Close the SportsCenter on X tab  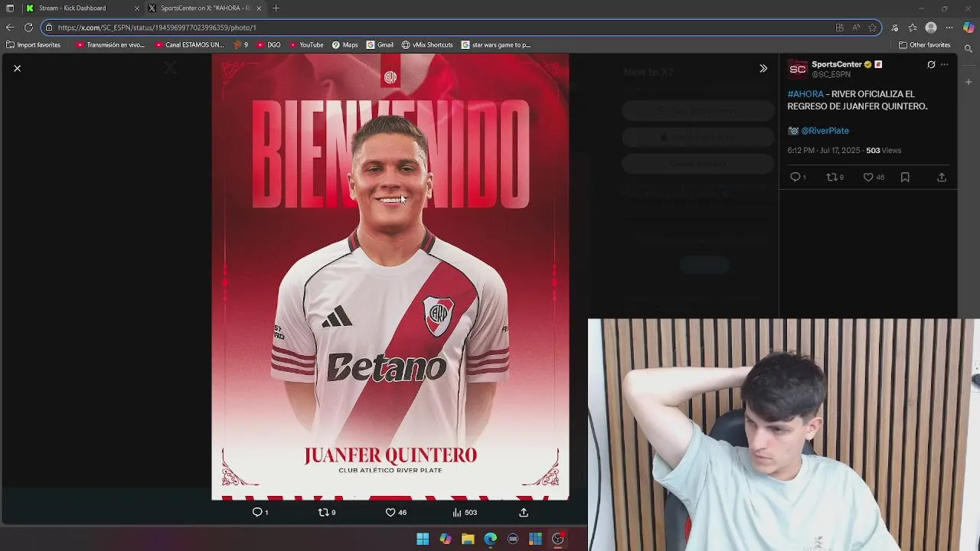(x=259, y=8)
